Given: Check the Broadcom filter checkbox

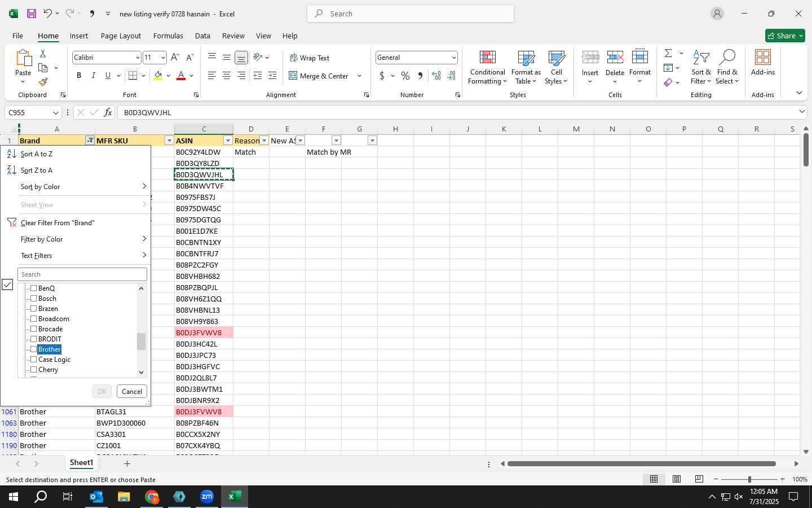Looking at the screenshot, I should click(x=33, y=319).
